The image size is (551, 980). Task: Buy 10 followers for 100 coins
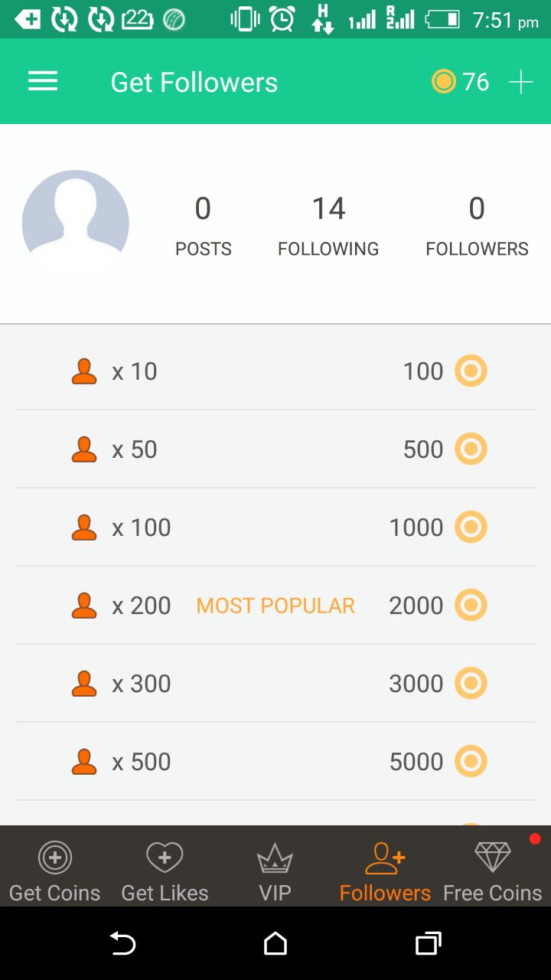point(275,371)
